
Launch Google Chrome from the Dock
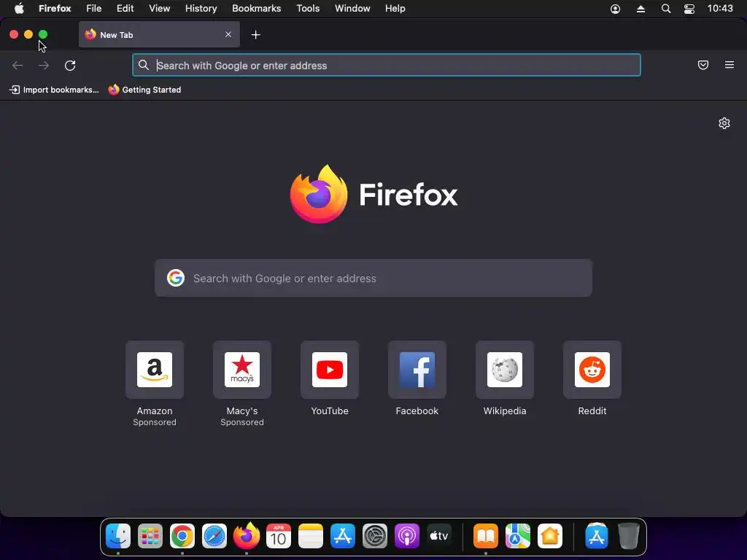click(182, 536)
